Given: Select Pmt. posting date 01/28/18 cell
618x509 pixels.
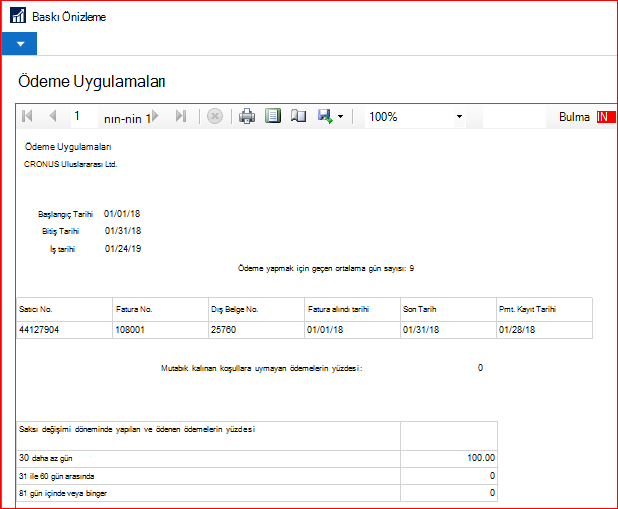Looking at the screenshot, I should (x=544, y=330).
